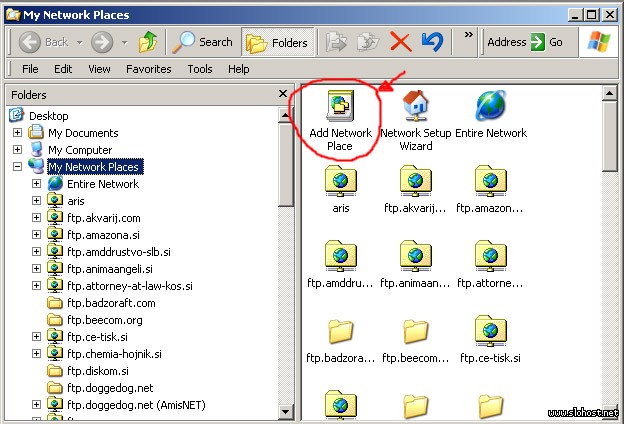Open the File menu

point(30,69)
